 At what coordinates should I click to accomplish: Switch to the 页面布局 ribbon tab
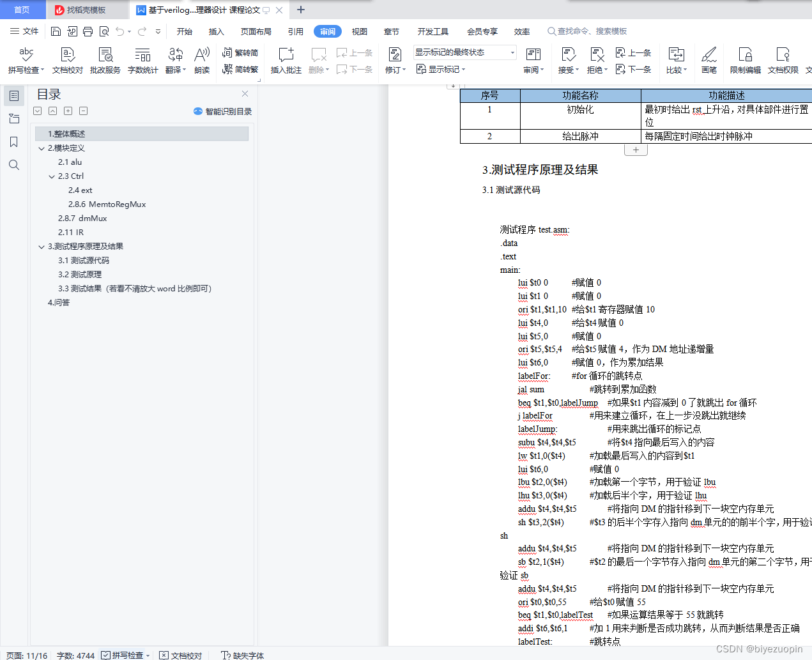pyautogui.click(x=256, y=31)
